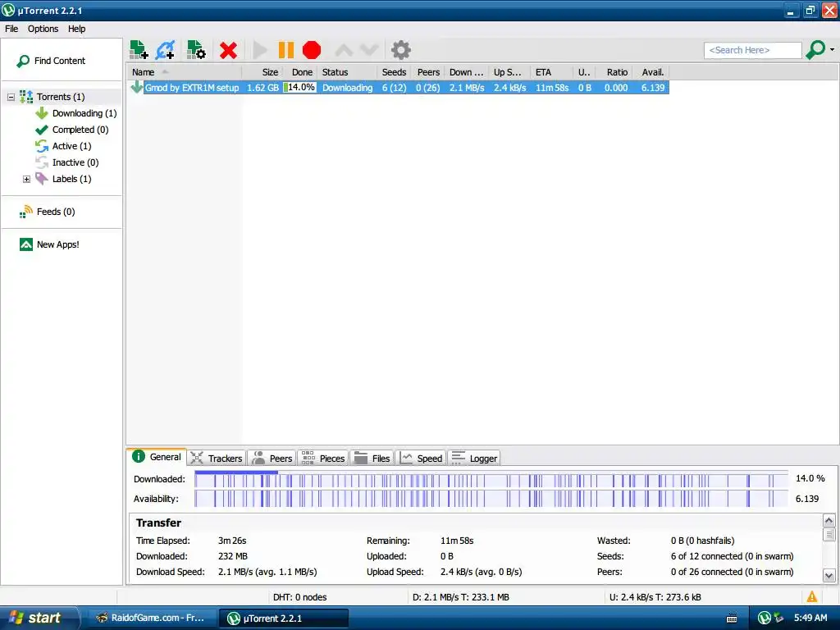
Task: Sort list by Name column header
Action: (x=185, y=72)
